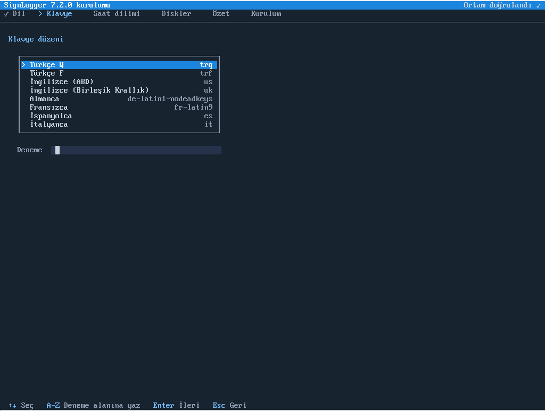
Task: Pick İngilizce (Birleşik Krallık) layout
Action: pyautogui.click(x=119, y=90)
